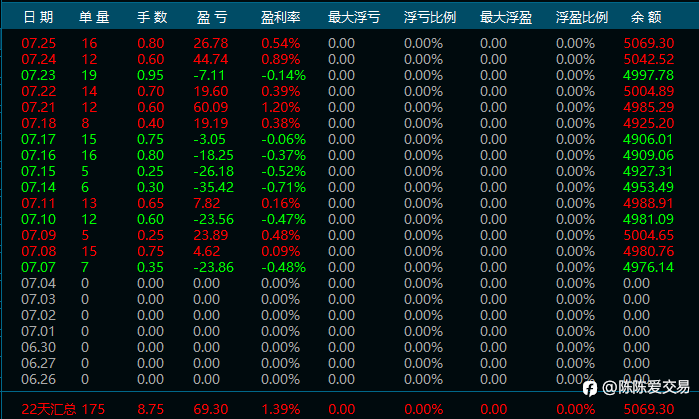The image size is (699, 419).
Task: Select the date cell 07.22
Action: [x=39, y=91]
